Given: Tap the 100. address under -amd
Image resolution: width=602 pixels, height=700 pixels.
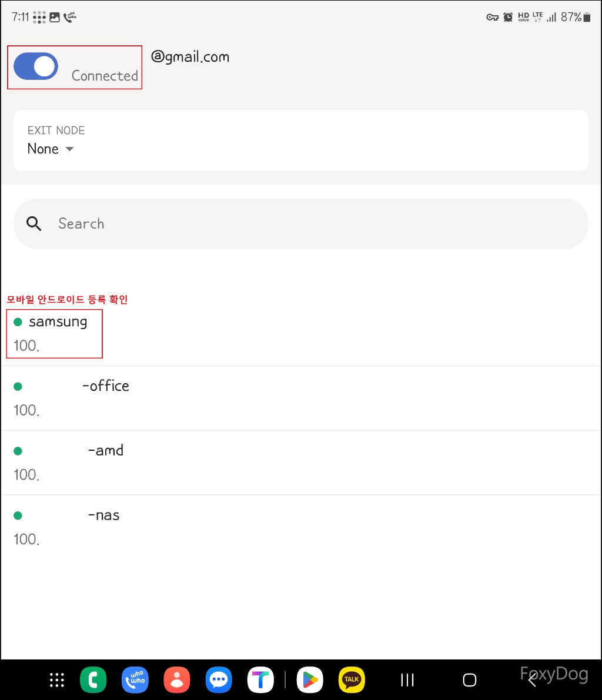Looking at the screenshot, I should coord(27,474).
